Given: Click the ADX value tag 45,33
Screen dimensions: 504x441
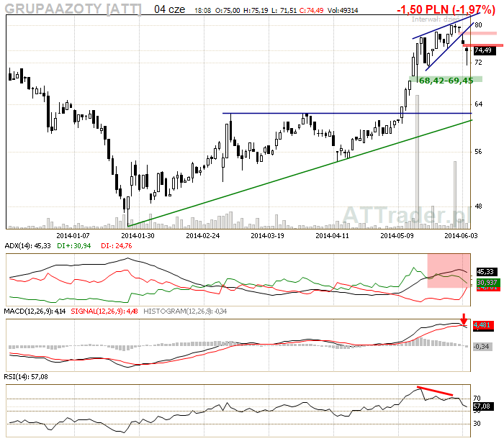Looking at the screenshot, I should pos(486,272).
